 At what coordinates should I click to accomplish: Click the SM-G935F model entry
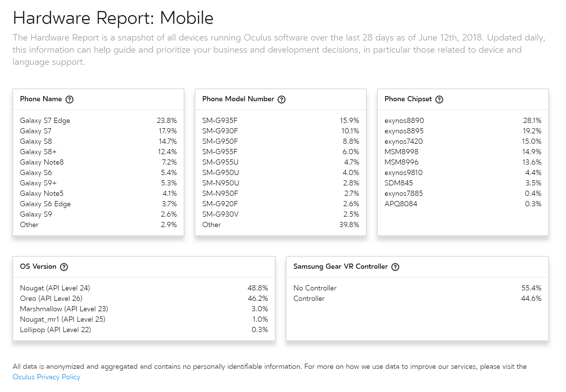[x=220, y=121]
